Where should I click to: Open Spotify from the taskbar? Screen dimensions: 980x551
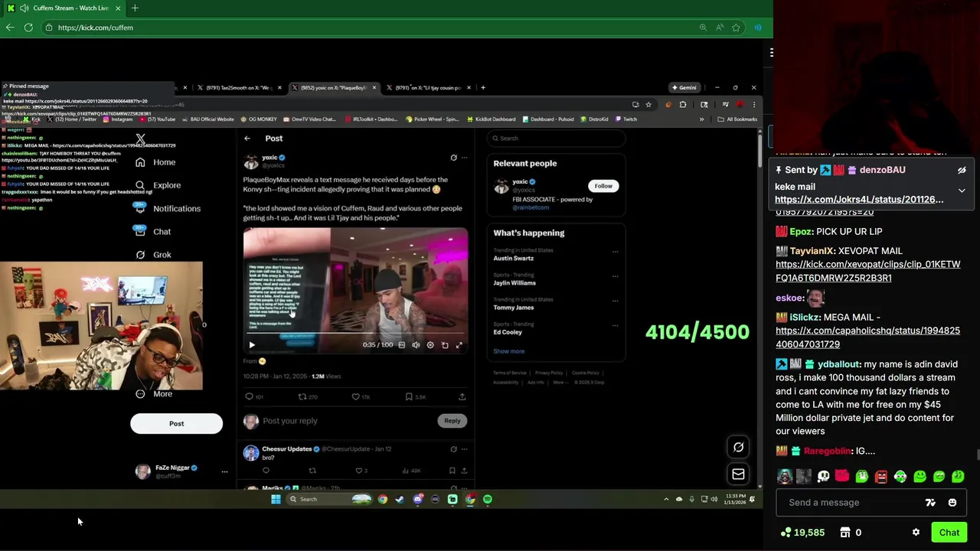tap(488, 499)
